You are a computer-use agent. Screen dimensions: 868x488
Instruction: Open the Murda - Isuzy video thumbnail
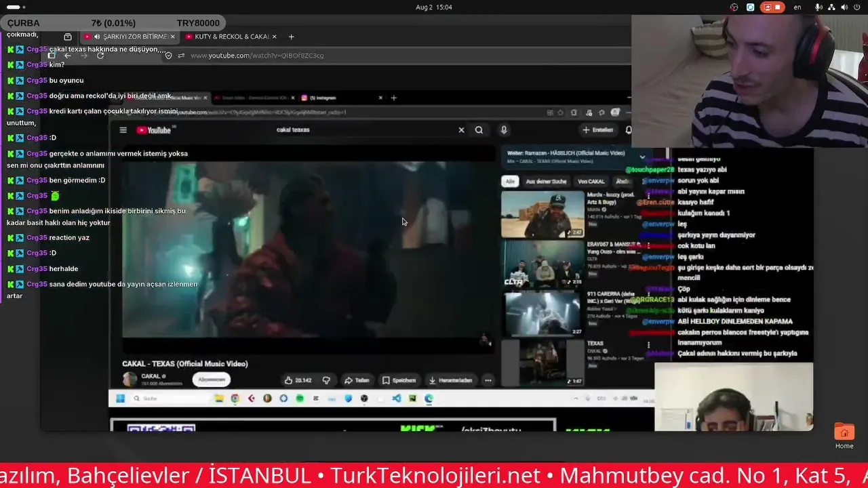[542, 214]
